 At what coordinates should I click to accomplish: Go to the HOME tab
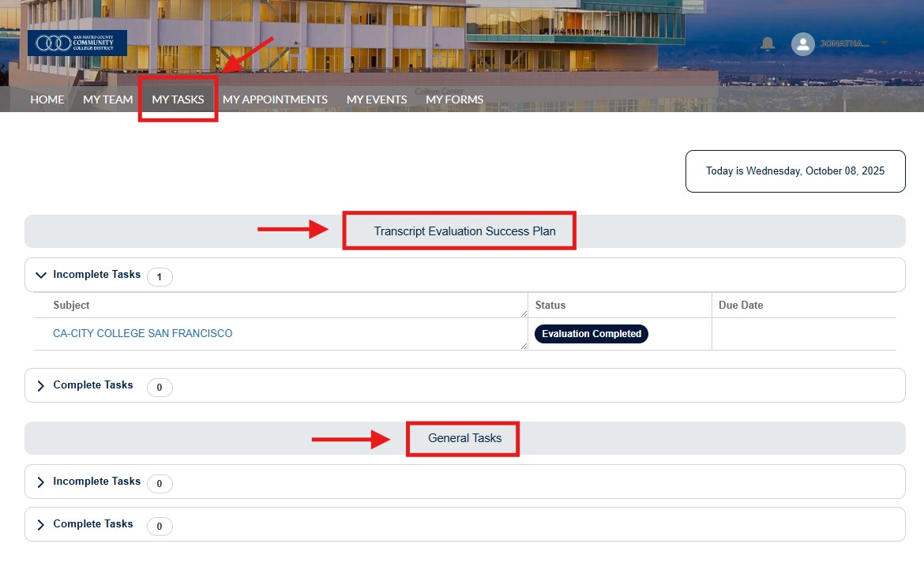click(x=47, y=99)
